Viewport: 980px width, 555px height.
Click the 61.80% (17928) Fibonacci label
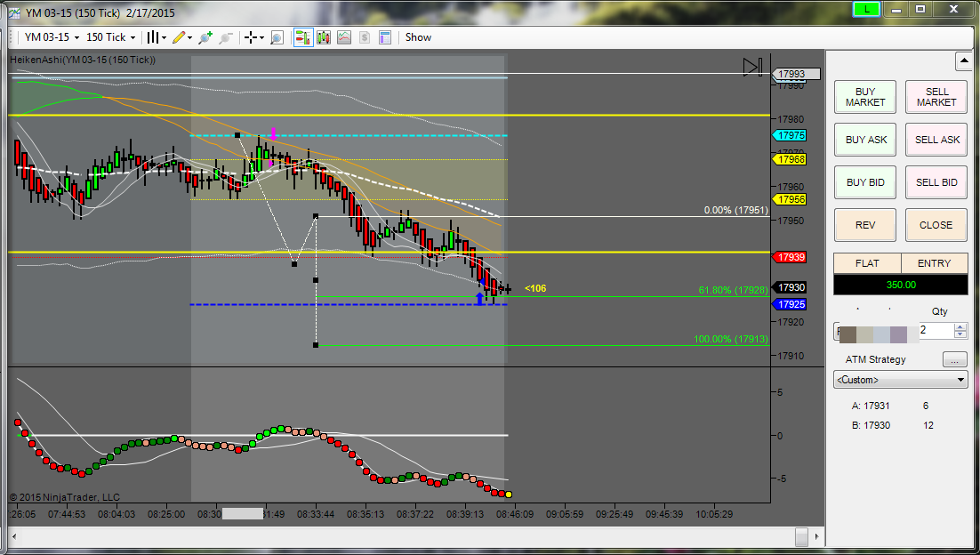(x=733, y=291)
